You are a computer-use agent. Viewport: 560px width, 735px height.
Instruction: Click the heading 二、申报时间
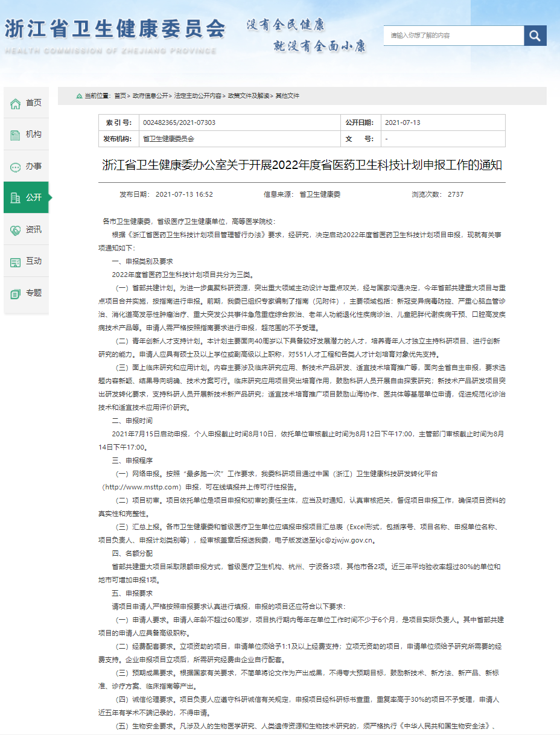(x=132, y=421)
